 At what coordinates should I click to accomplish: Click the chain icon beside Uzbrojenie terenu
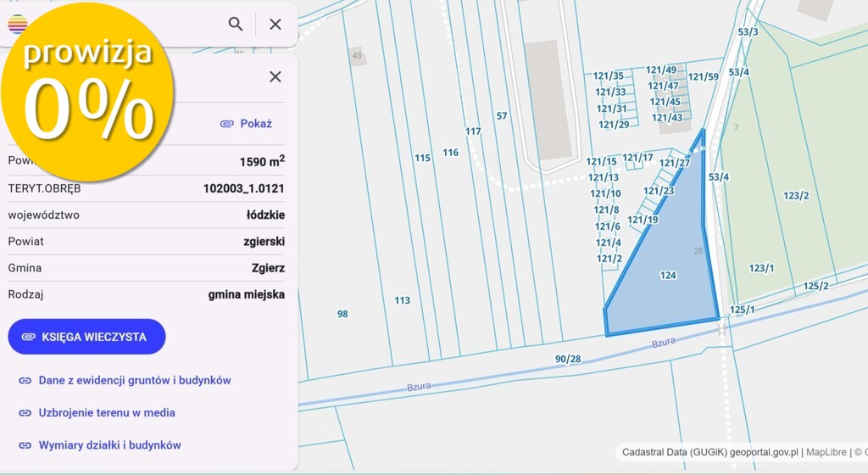(x=25, y=413)
